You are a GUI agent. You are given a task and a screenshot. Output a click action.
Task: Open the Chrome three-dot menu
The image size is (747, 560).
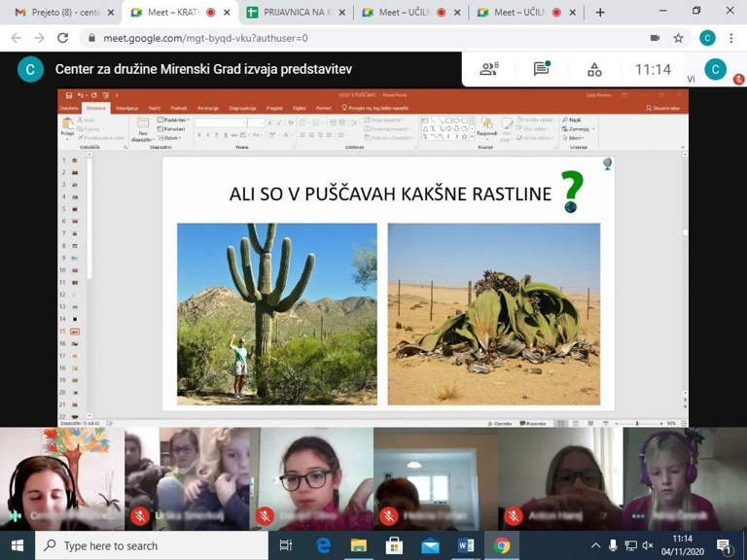tap(731, 38)
